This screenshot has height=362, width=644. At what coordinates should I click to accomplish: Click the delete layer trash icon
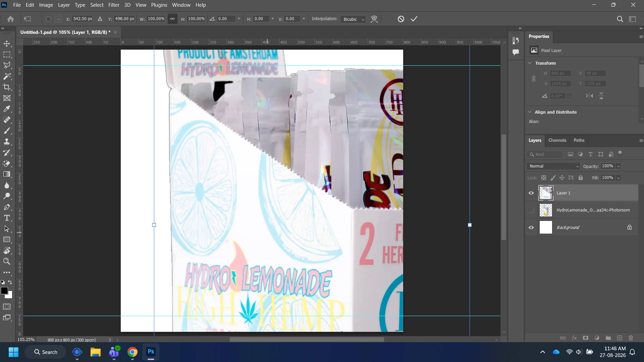point(631,338)
